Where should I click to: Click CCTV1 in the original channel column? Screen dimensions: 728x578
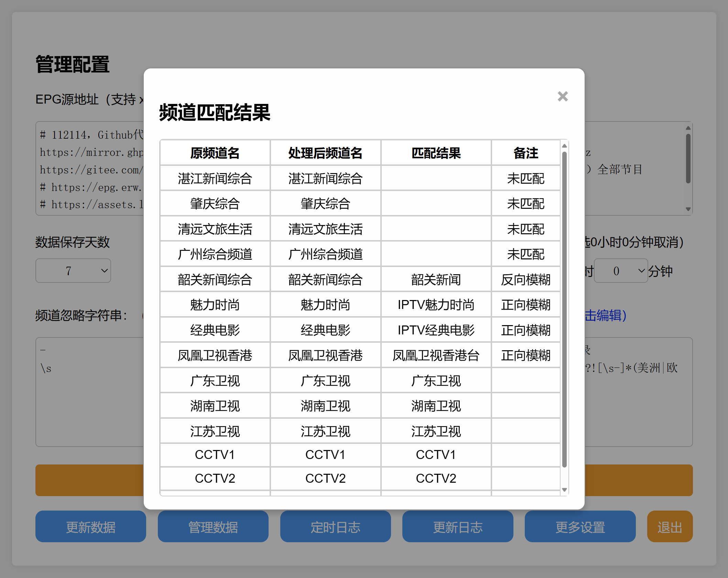tap(215, 455)
